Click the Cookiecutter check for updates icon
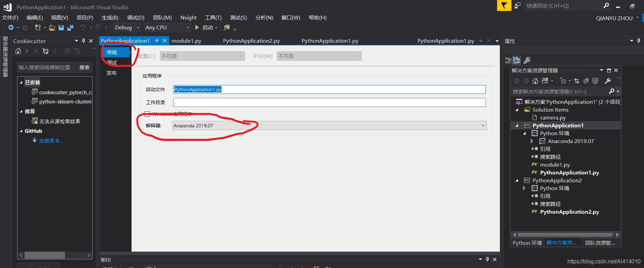This screenshot has height=268, width=644. click(x=45, y=51)
